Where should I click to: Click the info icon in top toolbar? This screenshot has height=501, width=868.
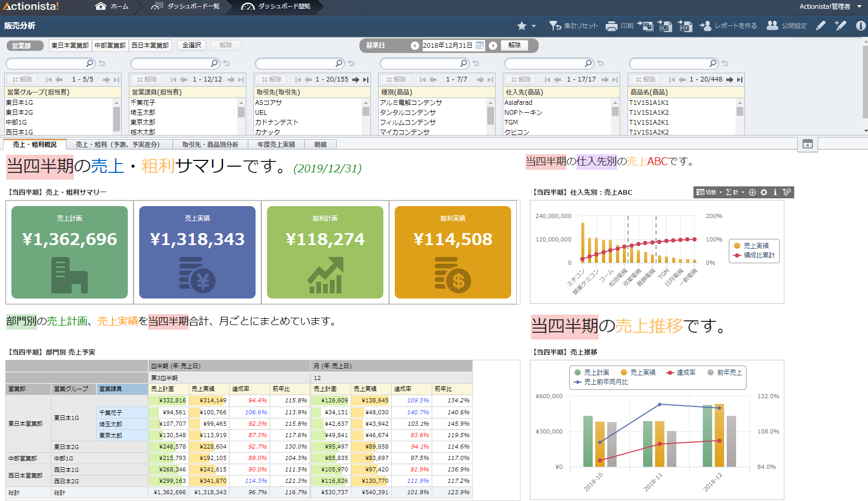point(861,25)
